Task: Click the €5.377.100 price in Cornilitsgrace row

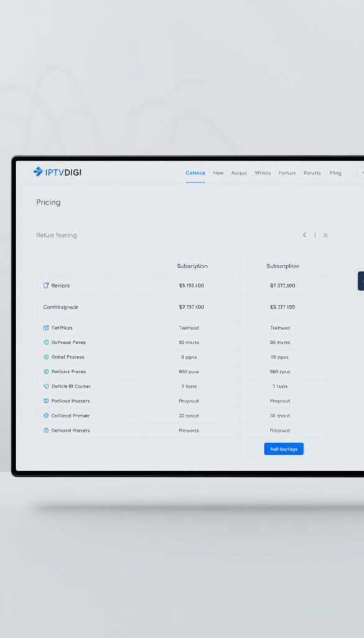Action: tap(282, 307)
